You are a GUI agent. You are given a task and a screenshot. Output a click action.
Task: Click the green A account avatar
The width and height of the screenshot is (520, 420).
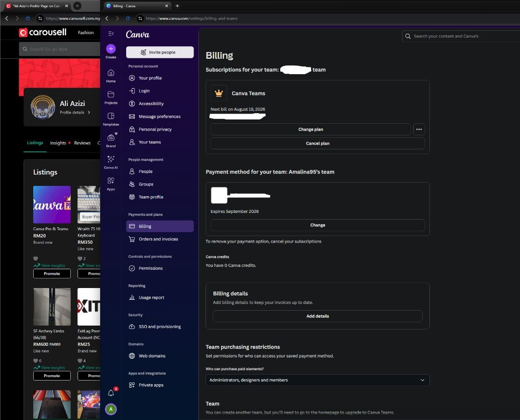pos(111,409)
